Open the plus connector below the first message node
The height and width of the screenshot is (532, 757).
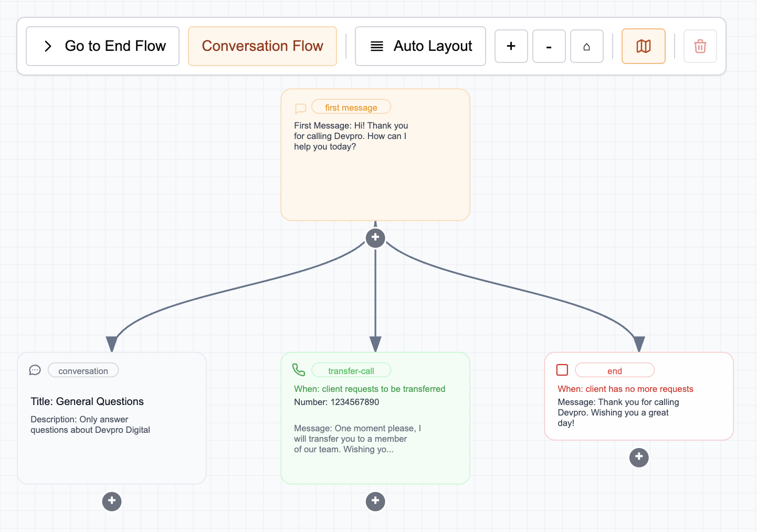click(375, 238)
